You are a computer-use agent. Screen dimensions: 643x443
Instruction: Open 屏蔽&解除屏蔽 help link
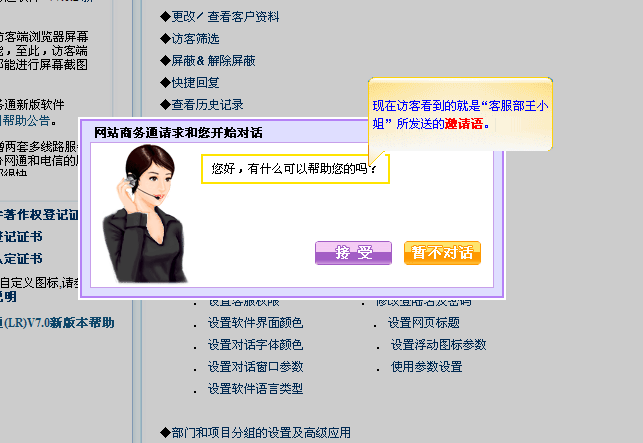213,61
